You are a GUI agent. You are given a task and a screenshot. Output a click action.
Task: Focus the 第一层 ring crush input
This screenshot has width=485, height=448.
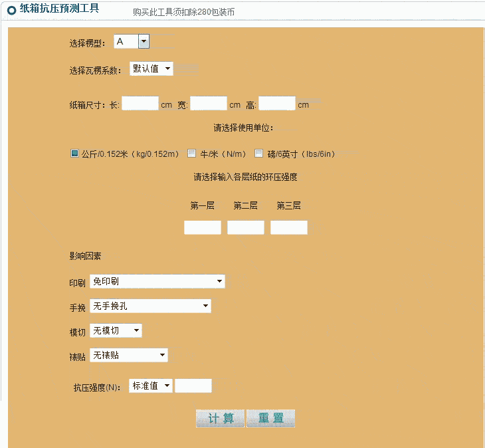203,228
